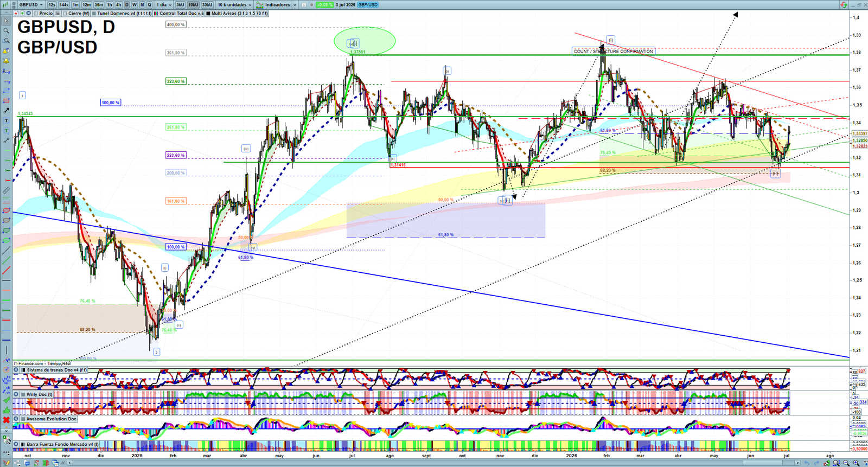Select the alert bell tool
Screen dimensions: 868x467
coord(7,60)
